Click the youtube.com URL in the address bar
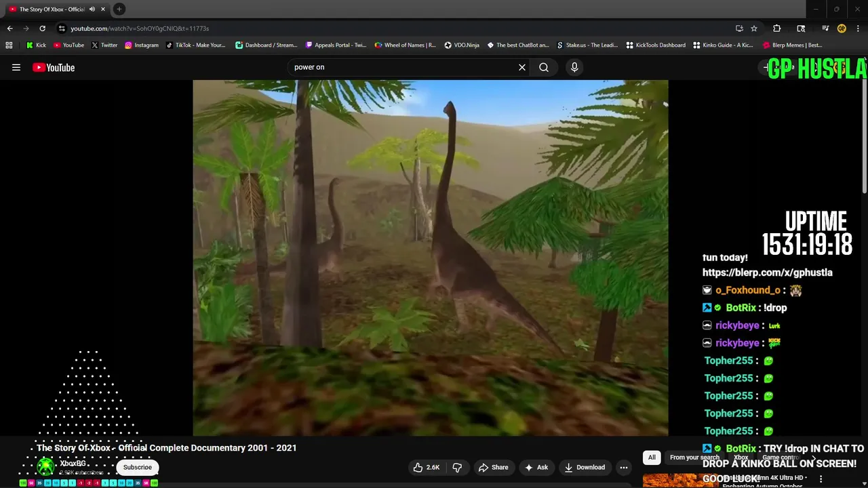 140,28
